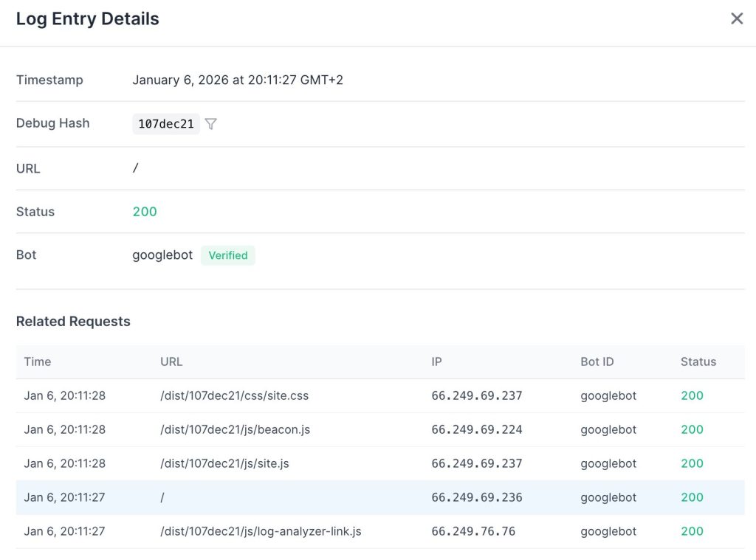Image resolution: width=756 pixels, height=560 pixels.
Task: Click the 107dec21 debug hash badge
Action: click(x=166, y=124)
